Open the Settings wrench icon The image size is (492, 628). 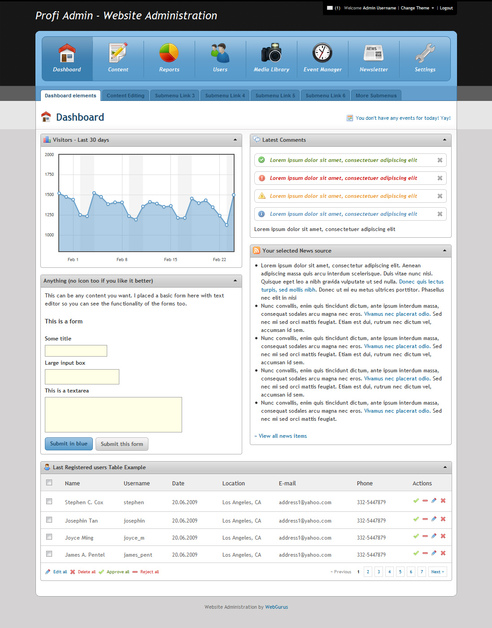425,53
